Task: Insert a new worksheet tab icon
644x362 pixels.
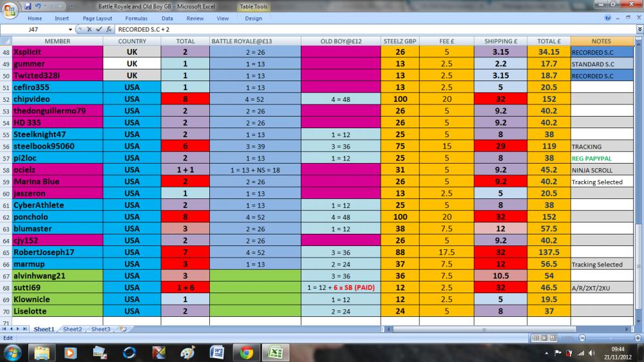Action: click(x=123, y=329)
